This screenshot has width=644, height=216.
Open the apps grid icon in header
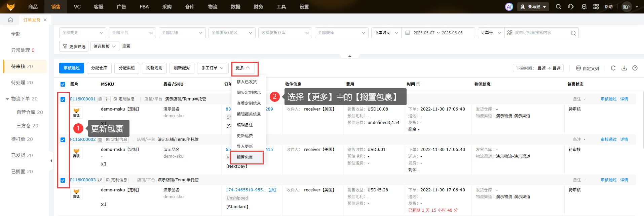pyautogui.click(x=596, y=7)
